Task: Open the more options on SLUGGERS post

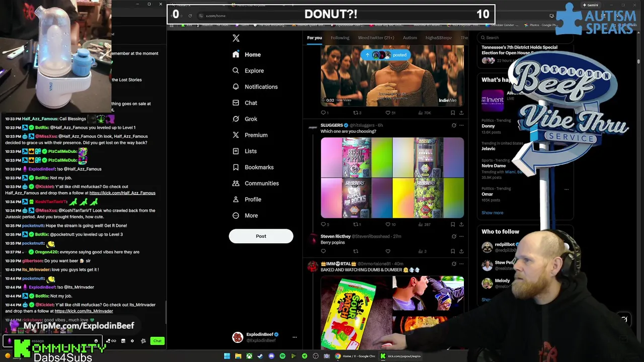Action: [461, 125]
